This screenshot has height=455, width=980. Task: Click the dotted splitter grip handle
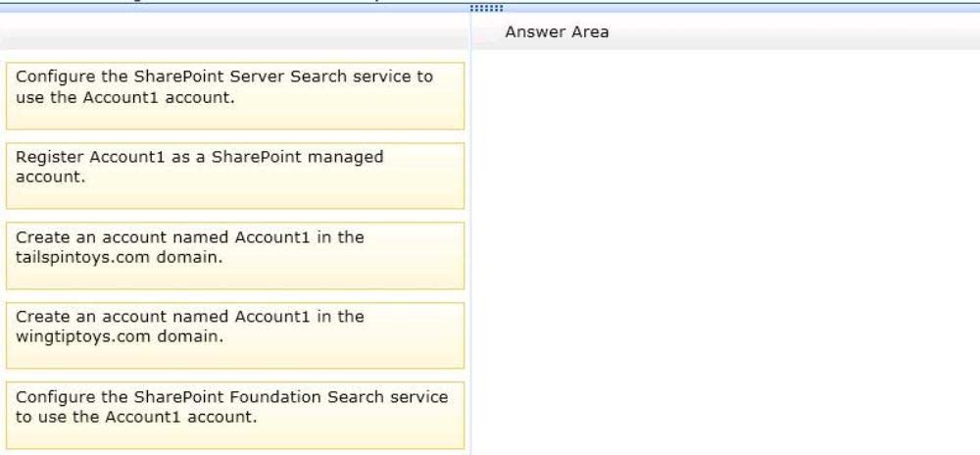tap(486, 10)
